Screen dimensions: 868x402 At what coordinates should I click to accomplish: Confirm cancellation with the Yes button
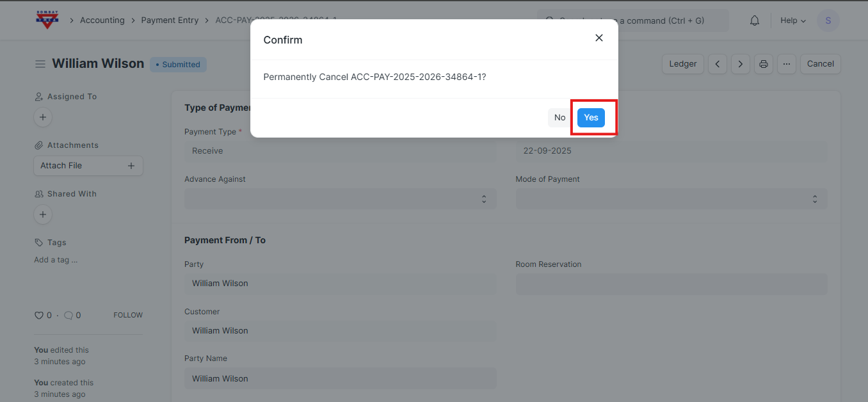pos(591,118)
